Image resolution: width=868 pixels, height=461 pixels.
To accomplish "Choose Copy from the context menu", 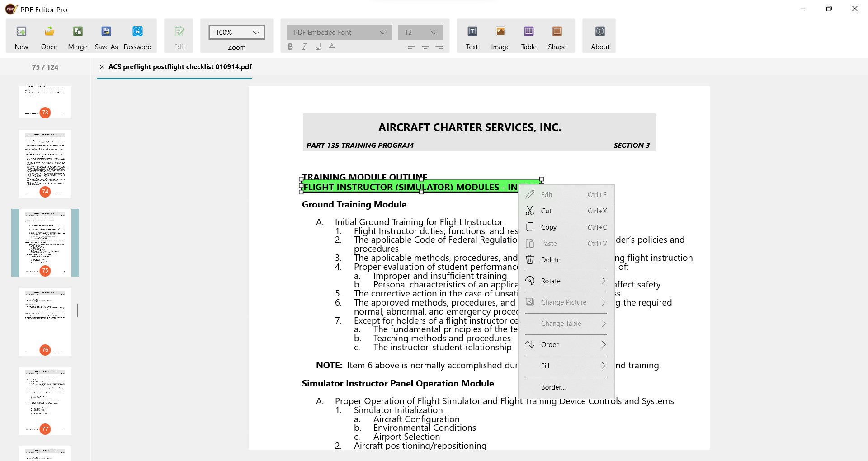I will (566, 227).
